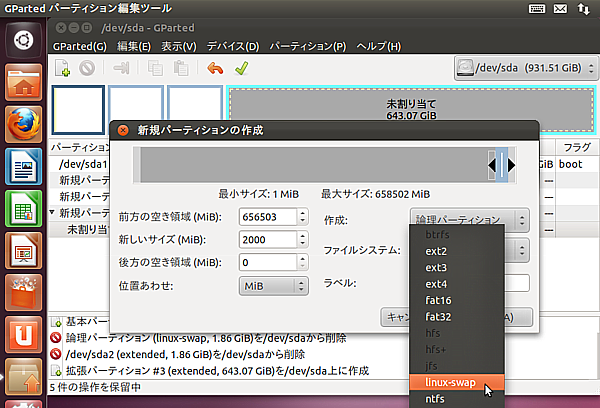Screen dimensions: 600x408
Task: Open the network indicator in top panel
Action: pos(584,8)
